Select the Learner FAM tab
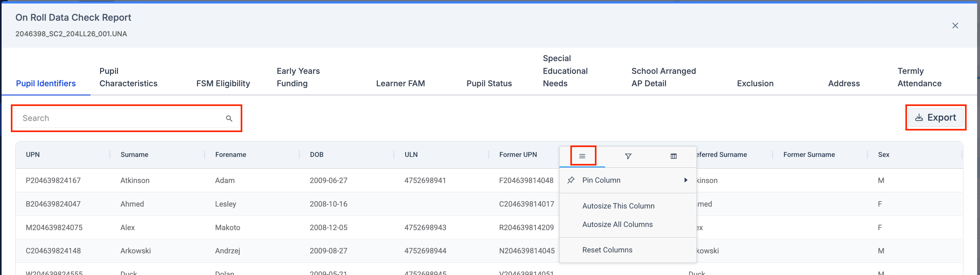980x275 pixels. click(400, 84)
